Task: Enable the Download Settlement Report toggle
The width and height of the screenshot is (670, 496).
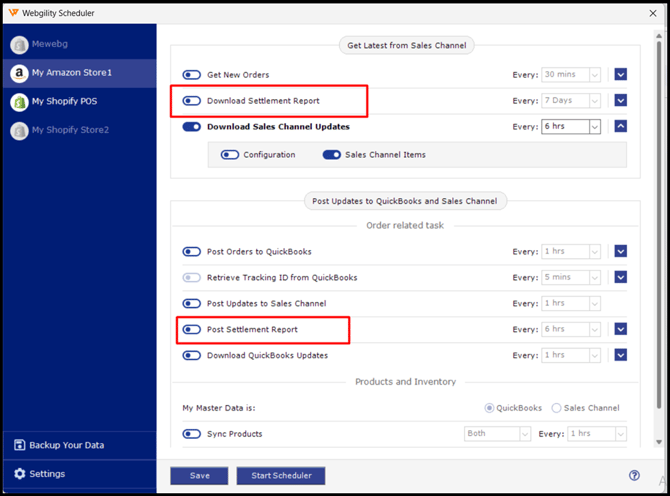Action: [x=191, y=101]
